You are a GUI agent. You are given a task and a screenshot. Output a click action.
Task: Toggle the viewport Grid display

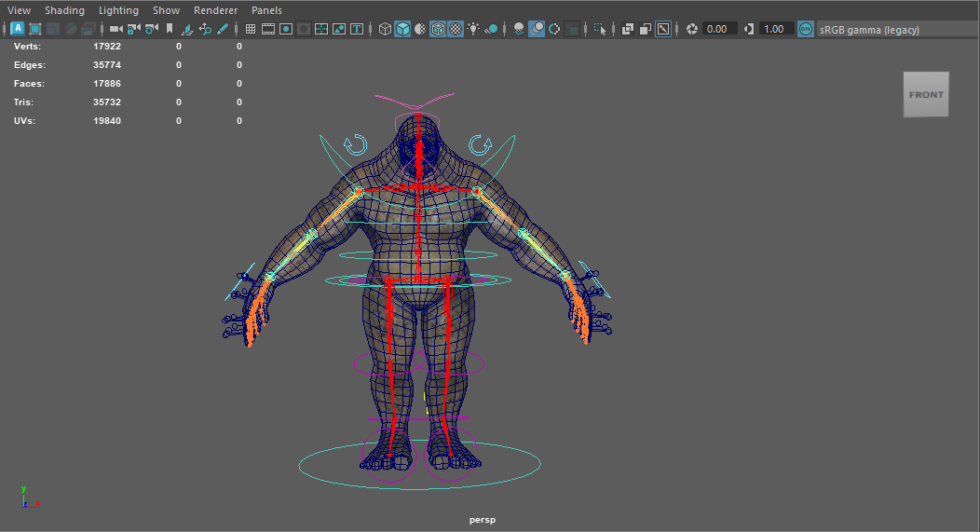click(251, 29)
